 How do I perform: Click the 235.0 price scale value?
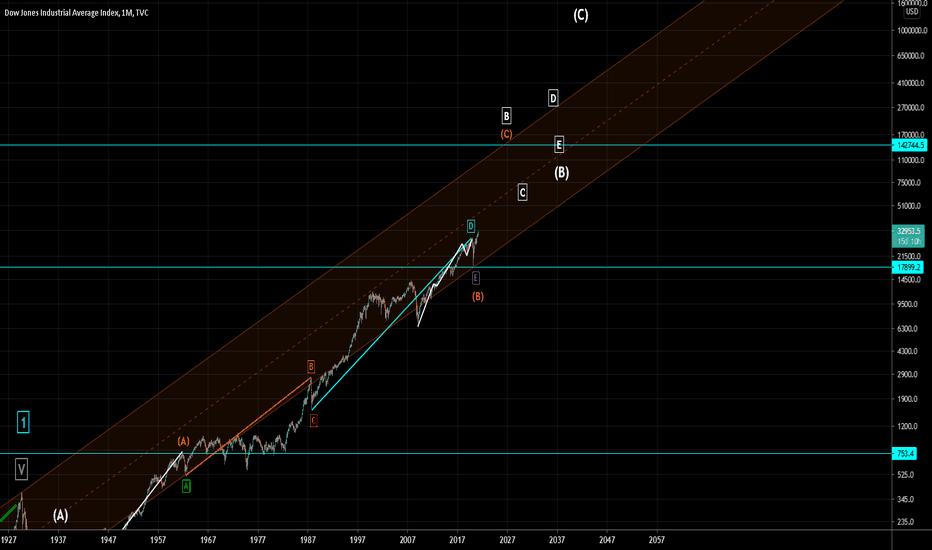(x=906, y=522)
